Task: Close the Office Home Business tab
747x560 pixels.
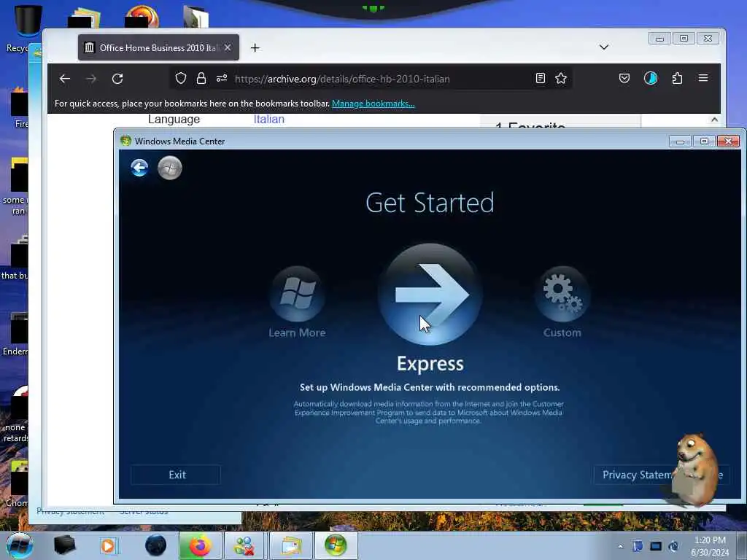Action: [x=228, y=47]
